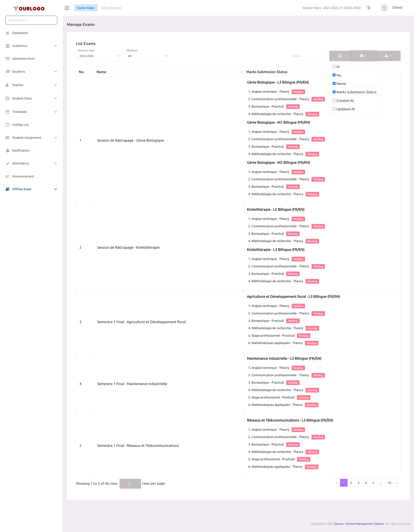This screenshot has width=414, height=532.
Task: Open the Student Diary menu item
Action: pos(22,98)
